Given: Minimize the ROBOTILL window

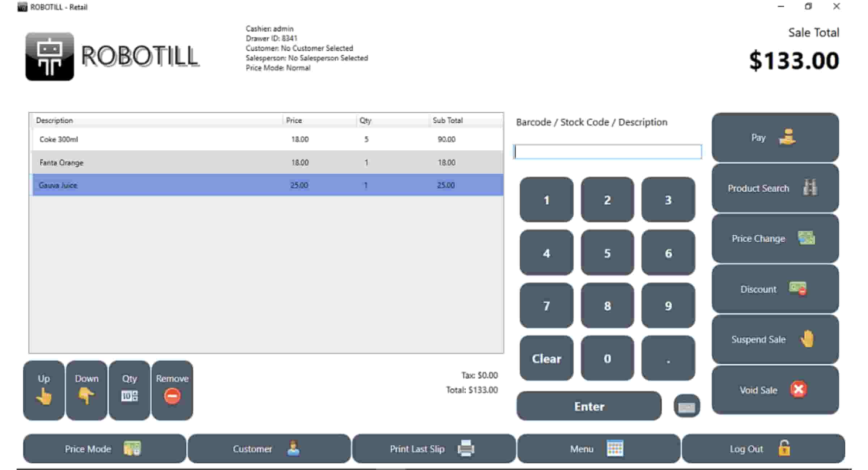Looking at the screenshot, I should tap(781, 7).
